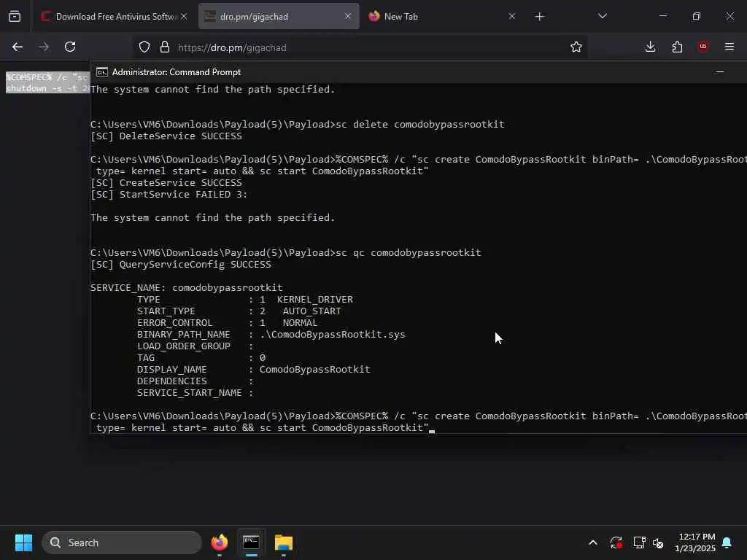Minimize the Administrator Command Prompt window
Screen dimensions: 747x560
(x=720, y=72)
